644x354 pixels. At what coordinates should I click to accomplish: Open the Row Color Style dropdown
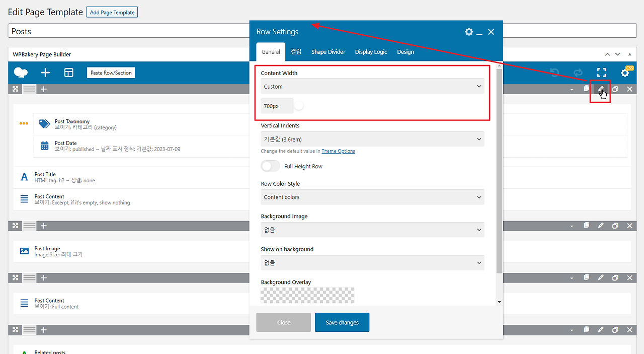[372, 197]
